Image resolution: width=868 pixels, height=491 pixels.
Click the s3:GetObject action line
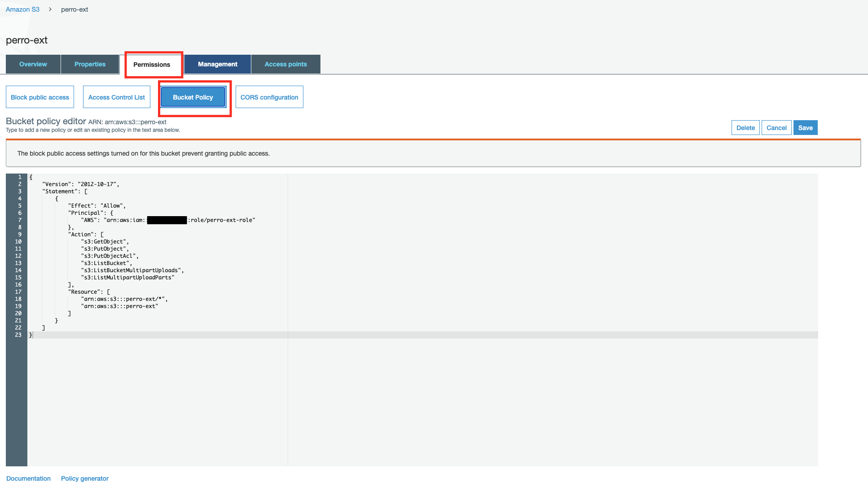coord(105,241)
